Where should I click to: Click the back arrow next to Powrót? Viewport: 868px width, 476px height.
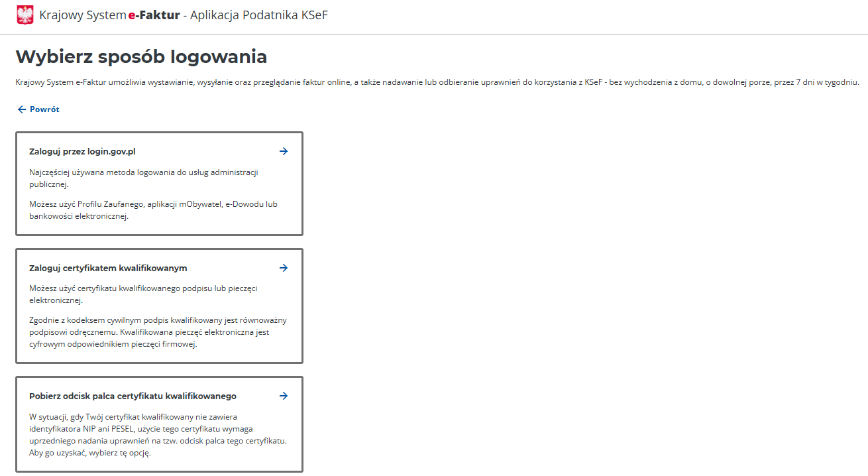pos(22,109)
